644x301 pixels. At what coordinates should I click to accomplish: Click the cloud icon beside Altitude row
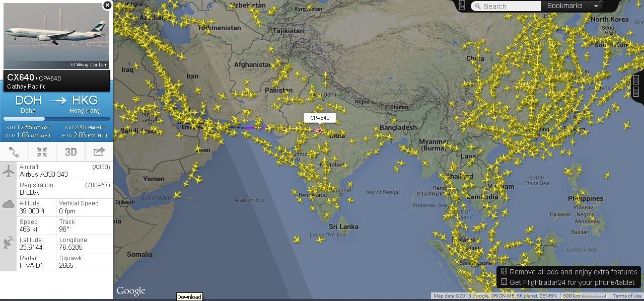[x=8, y=204]
